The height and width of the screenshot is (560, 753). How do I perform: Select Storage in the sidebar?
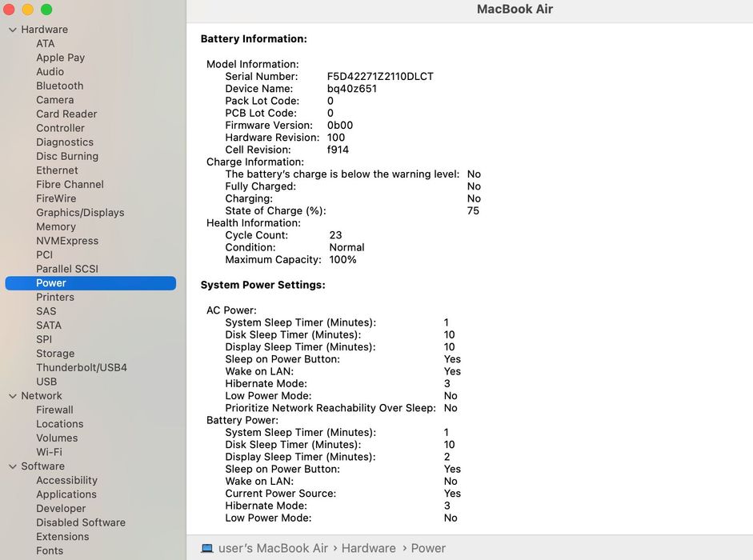[55, 354]
